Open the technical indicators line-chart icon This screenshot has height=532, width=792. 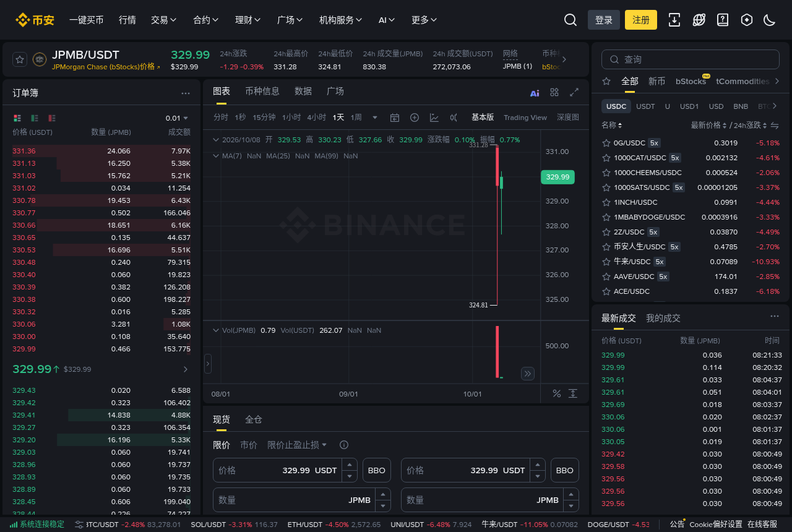[x=434, y=118]
